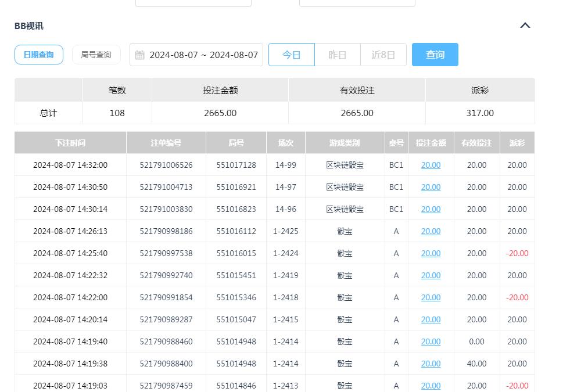Open amount link in BC1 row 14-97

(x=430, y=187)
